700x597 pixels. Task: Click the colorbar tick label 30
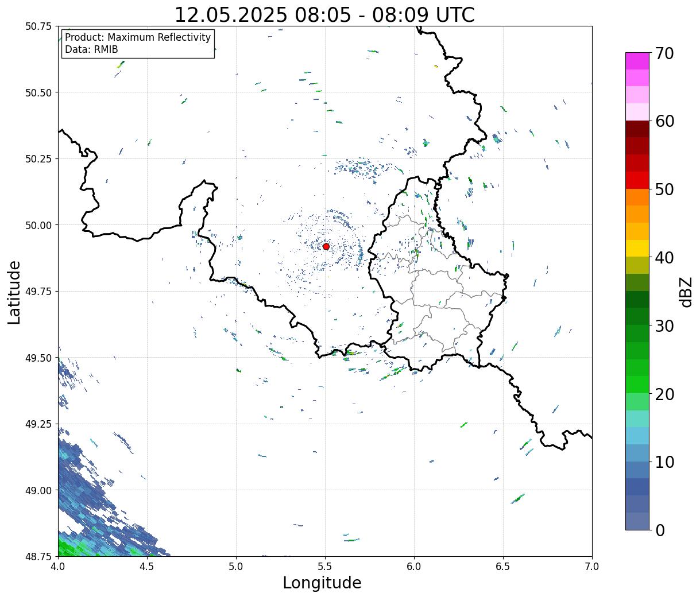[x=664, y=326]
